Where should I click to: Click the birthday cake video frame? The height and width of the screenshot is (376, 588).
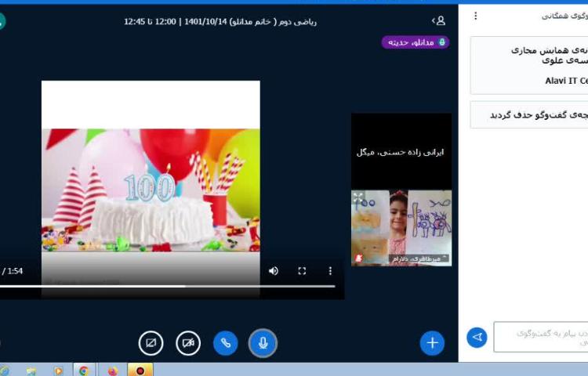151,190
